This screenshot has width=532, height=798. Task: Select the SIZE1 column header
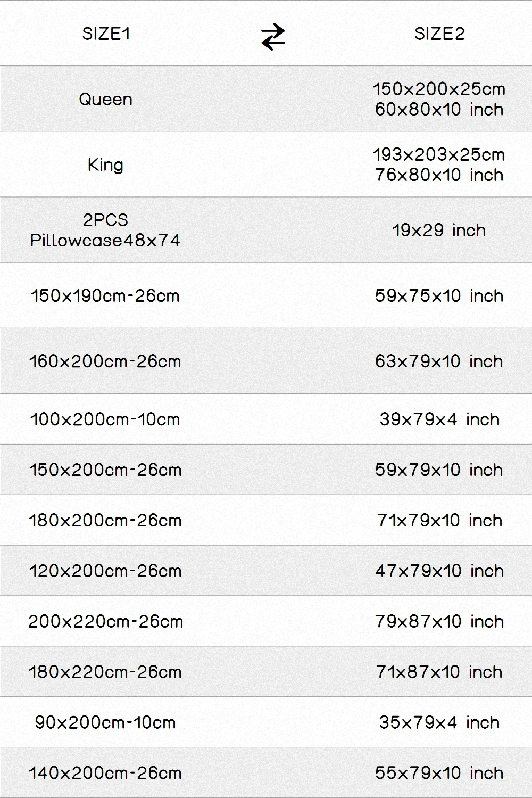[106, 34]
